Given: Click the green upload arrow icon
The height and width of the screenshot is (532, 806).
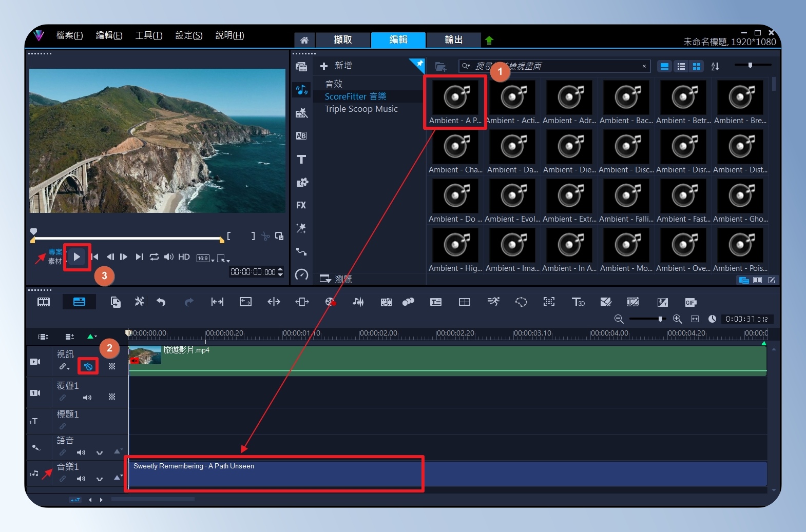Looking at the screenshot, I should point(489,40).
